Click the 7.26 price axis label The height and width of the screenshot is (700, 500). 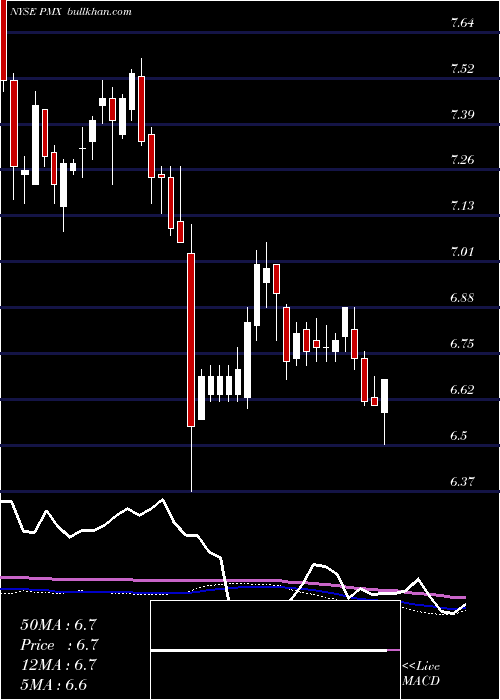point(462,160)
